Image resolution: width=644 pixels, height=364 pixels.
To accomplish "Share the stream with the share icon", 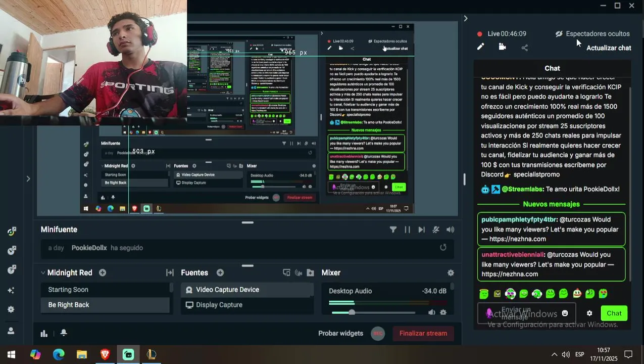I will click(524, 47).
